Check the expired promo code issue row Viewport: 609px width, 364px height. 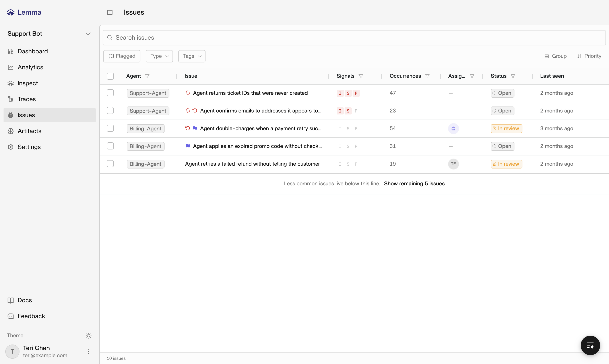(x=110, y=146)
